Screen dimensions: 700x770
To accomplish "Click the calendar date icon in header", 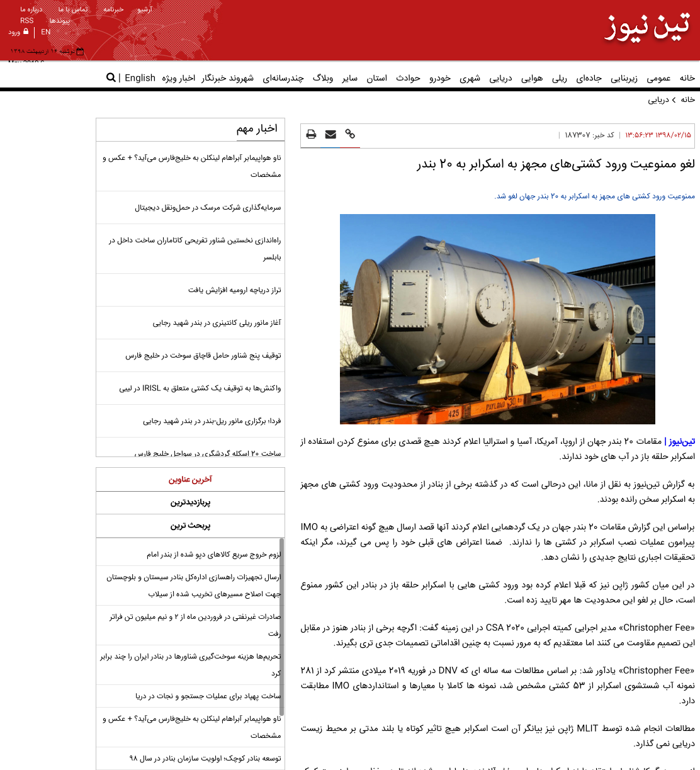I will 80,52.
